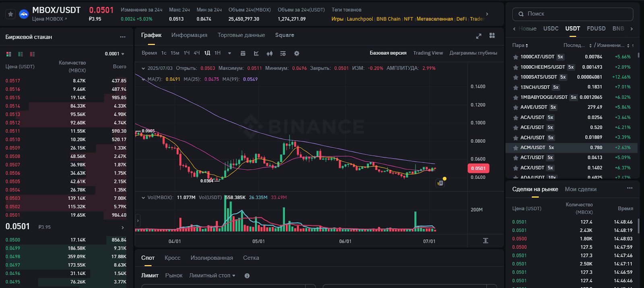Show both buy and sell orders view
The image size is (644, 288).
pyautogui.click(x=9, y=54)
